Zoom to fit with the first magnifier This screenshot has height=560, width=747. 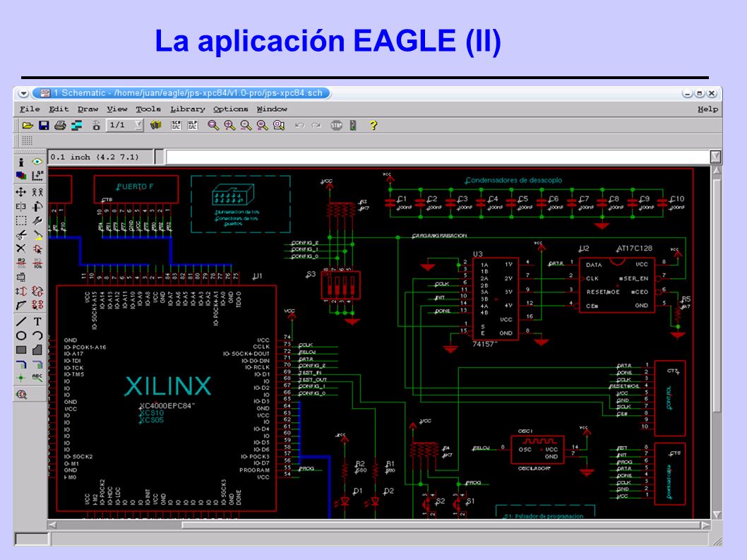(x=213, y=125)
